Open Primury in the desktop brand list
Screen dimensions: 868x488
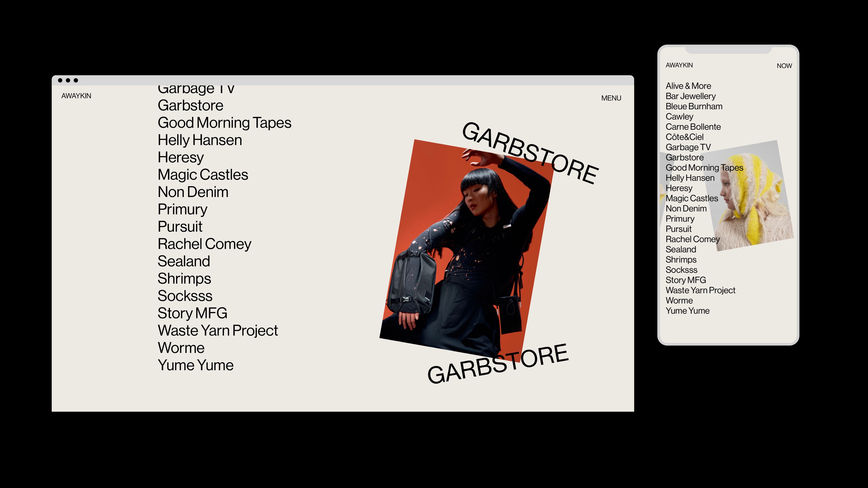click(183, 209)
